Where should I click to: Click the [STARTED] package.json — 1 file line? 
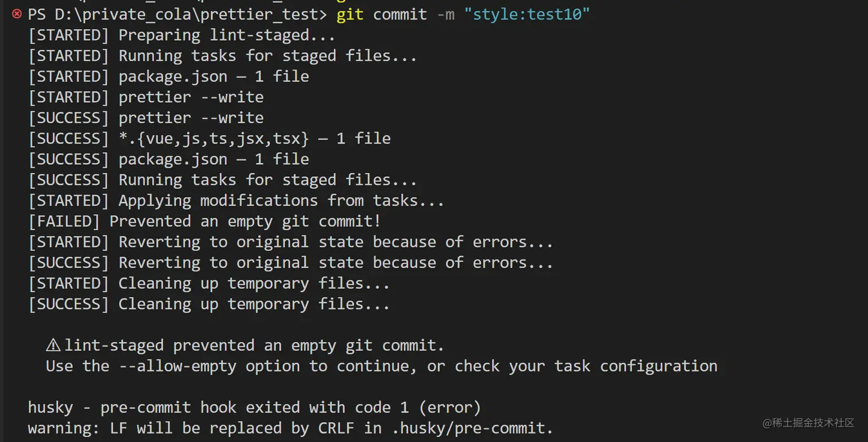point(168,77)
